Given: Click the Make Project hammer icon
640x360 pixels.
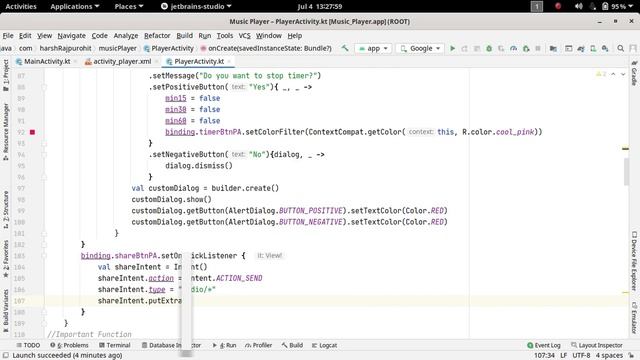Looking at the screenshot, I should tap(345, 48).
